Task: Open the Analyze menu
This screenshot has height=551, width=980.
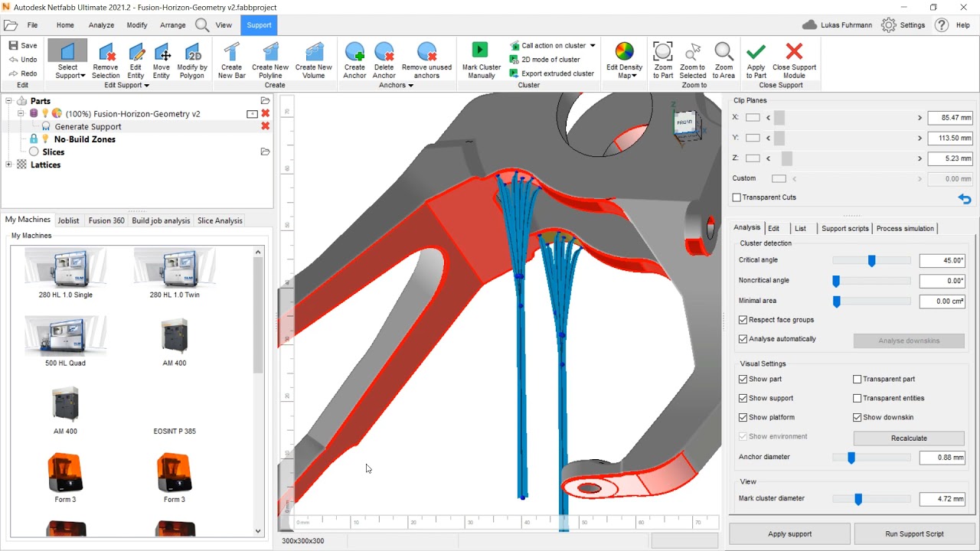Action: 101,25
